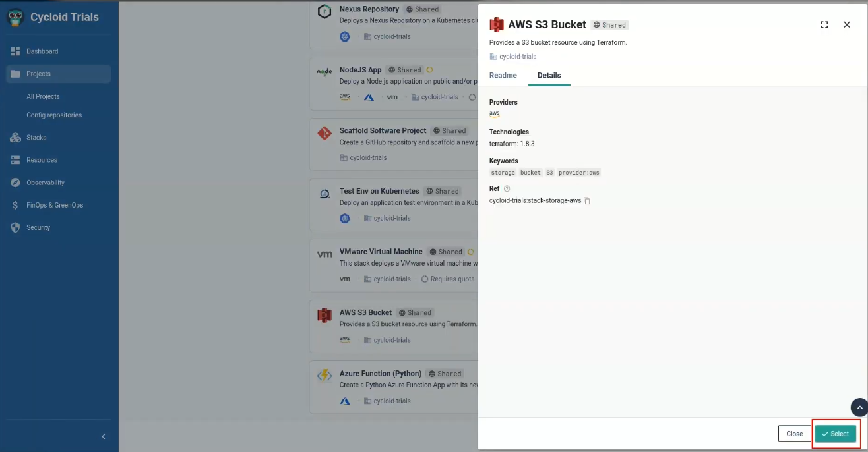Click the 'terraform: 1.8.3' technology text
The height and width of the screenshot is (452, 868).
click(x=512, y=144)
